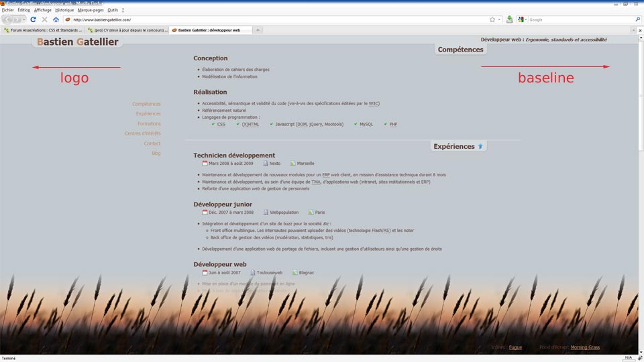Open the Historique menu
The width and height of the screenshot is (644, 362).
click(64, 10)
